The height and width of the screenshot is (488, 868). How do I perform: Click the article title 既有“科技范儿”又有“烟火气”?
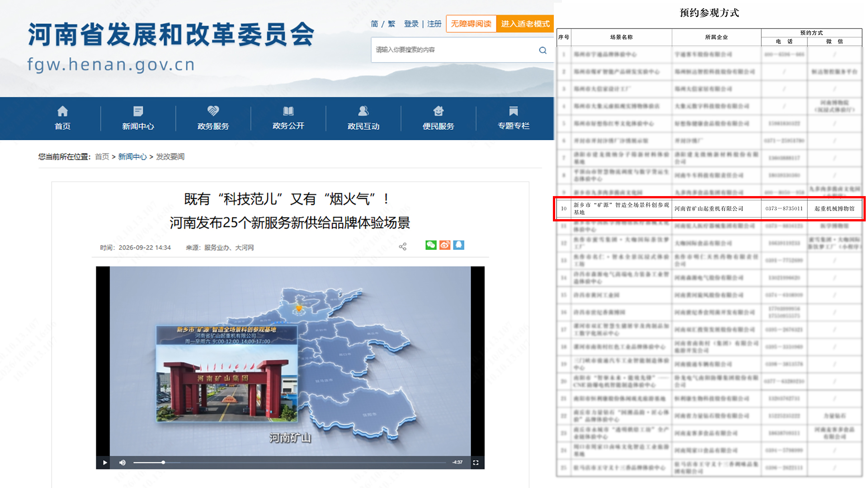(288, 199)
